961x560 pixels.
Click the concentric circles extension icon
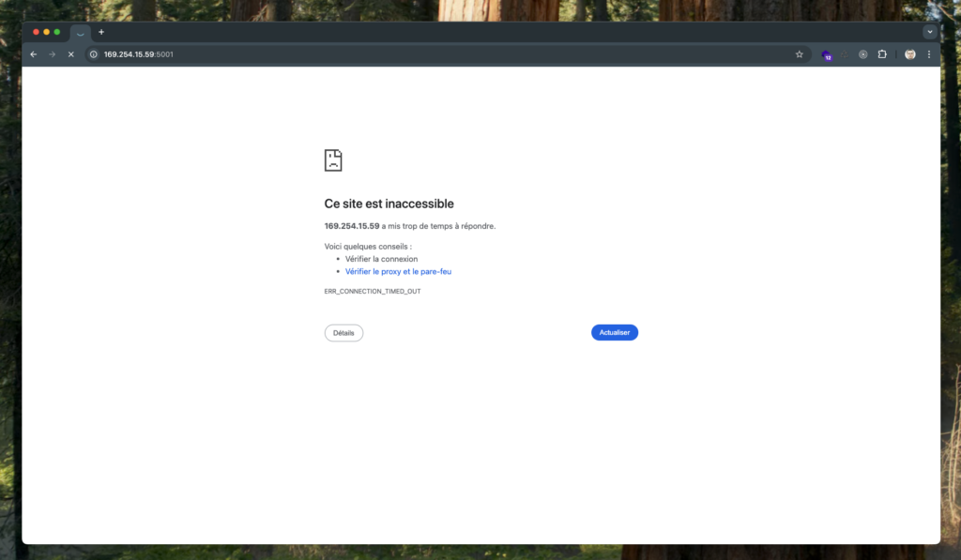[863, 54]
